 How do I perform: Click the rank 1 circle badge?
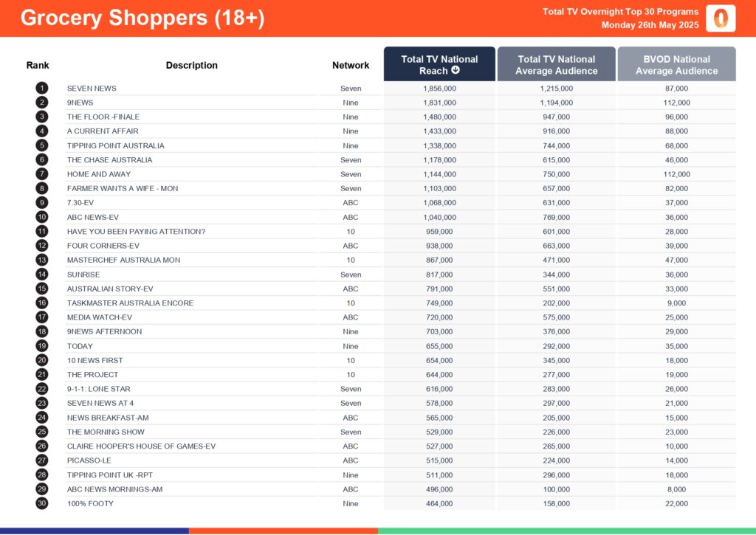click(x=42, y=89)
